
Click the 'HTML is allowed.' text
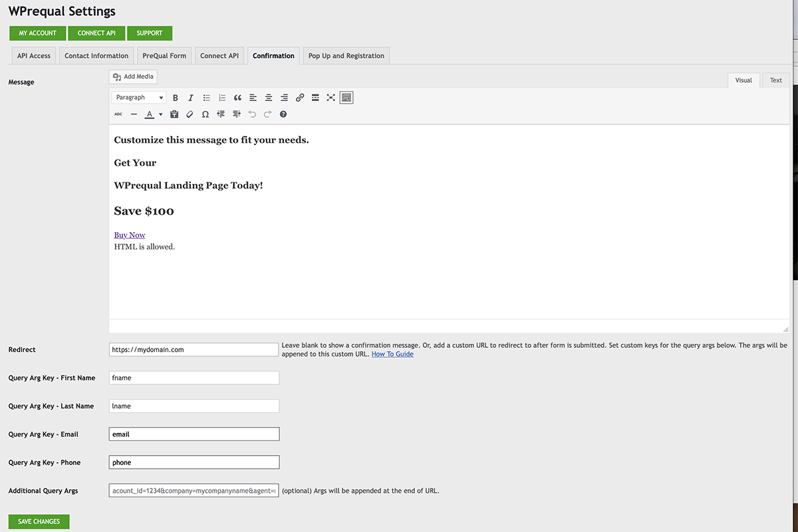tap(144, 247)
